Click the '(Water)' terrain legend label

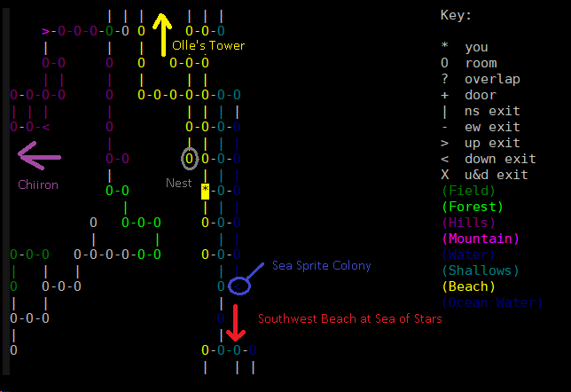point(469,255)
